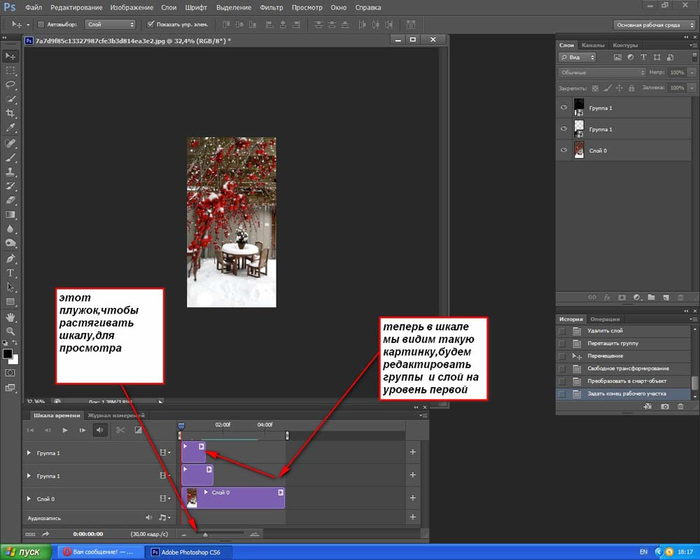Add audio to Аудиозапись track plus
The image size is (700, 560).
[x=412, y=517]
